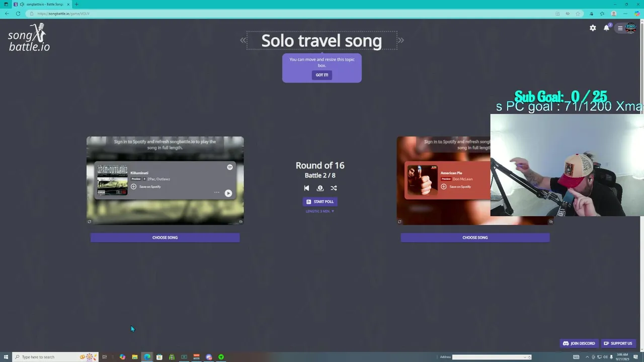Add this page to favorites with star

pyautogui.click(x=578, y=14)
